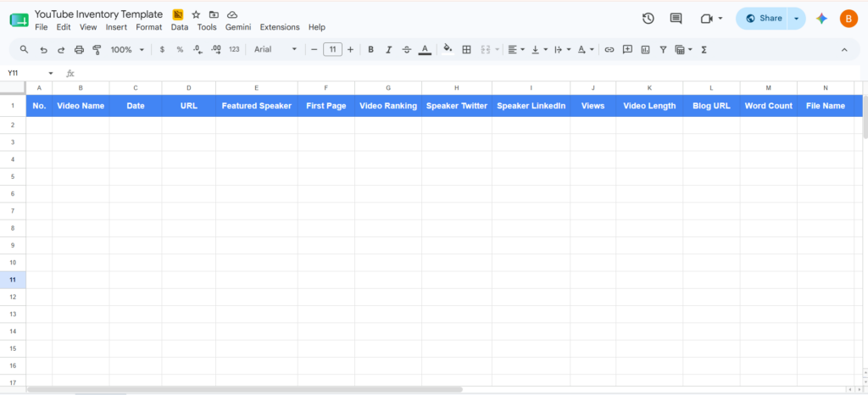Open the 123 number formats menu
The image size is (868, 395).
click(x=234, y=50)
